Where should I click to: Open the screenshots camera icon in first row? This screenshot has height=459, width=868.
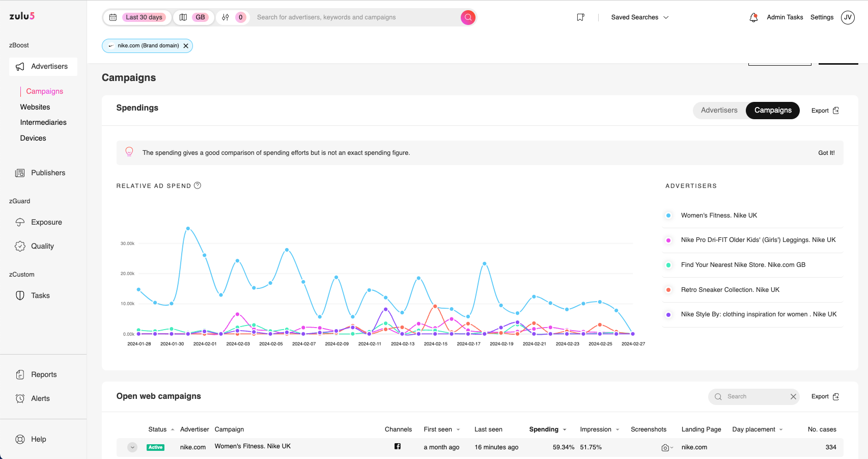point(665,448)
